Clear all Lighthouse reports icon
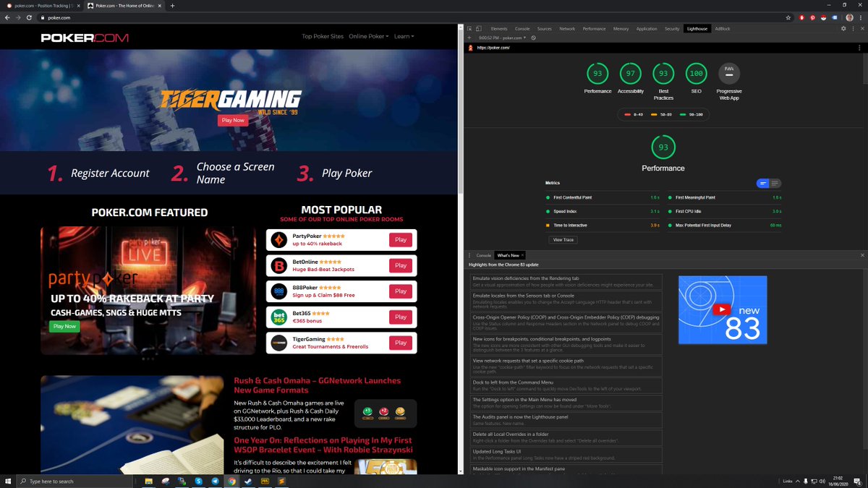Screen dimensions: 868x488 coord(533,38)
